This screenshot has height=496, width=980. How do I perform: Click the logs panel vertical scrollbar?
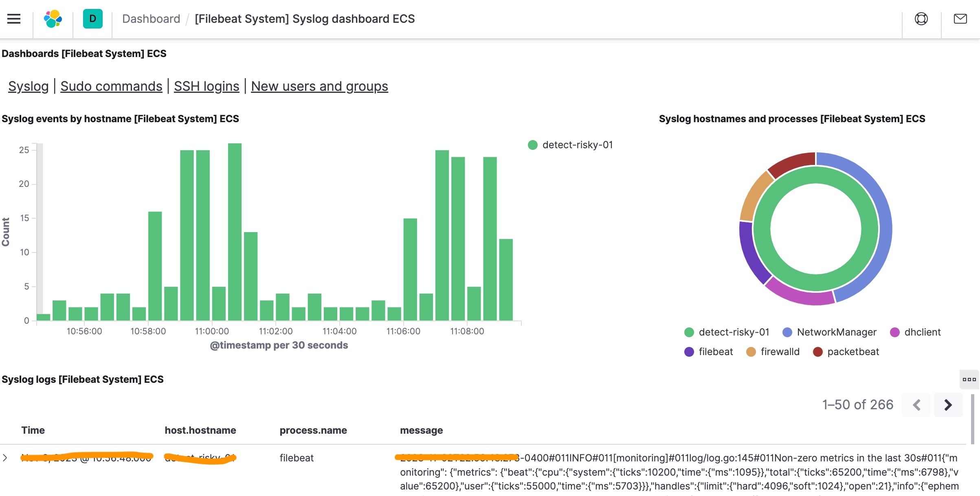[x=973, y=419]
